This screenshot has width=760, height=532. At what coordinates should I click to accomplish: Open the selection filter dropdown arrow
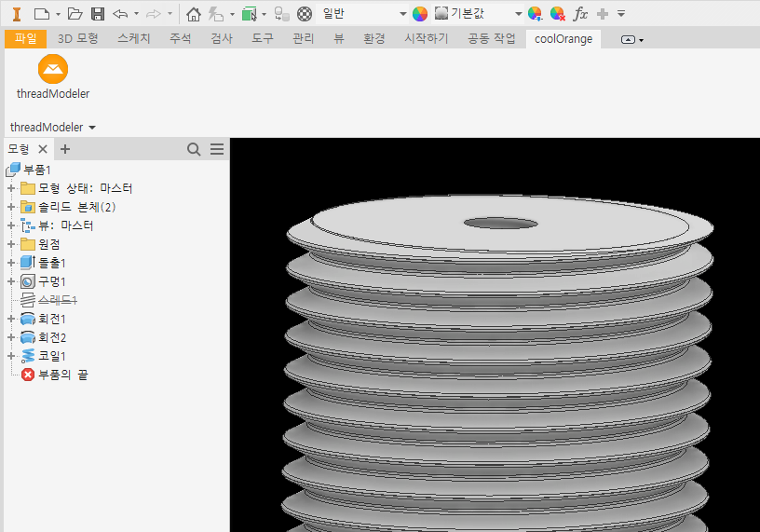coord(265,15)
